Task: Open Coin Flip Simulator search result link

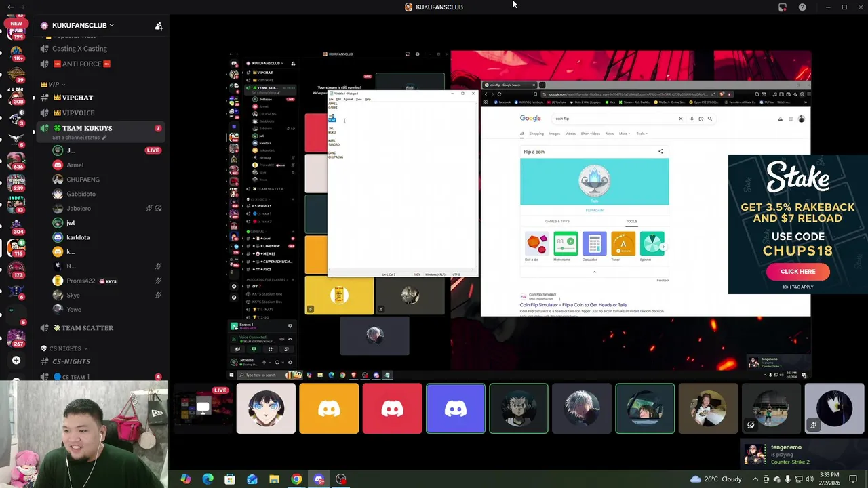Action: 573,305
